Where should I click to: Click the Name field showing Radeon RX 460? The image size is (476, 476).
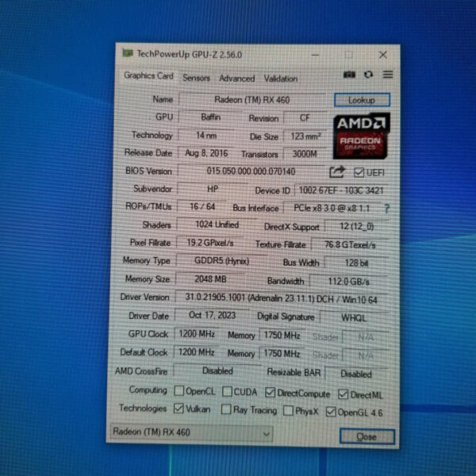coord(252,100)
